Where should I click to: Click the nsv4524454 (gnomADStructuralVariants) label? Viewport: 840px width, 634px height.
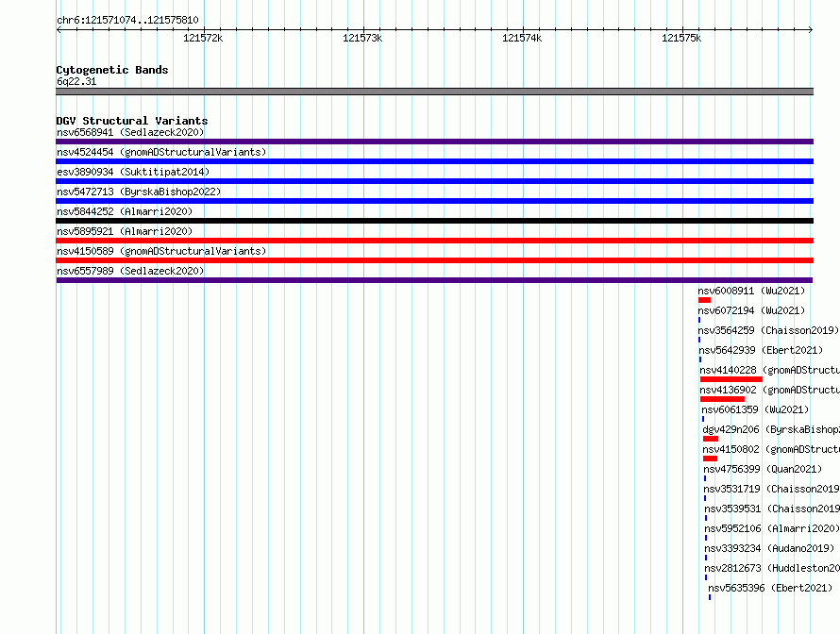(x=161, y=152)
